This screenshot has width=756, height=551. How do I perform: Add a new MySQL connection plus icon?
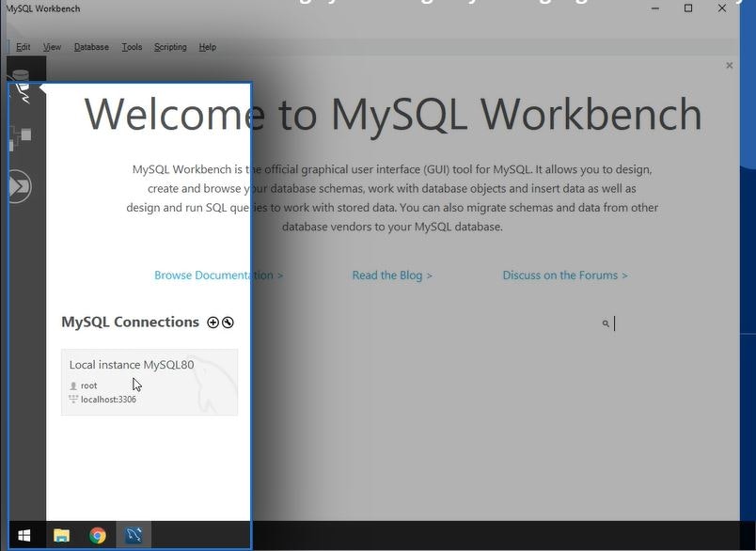coord(213,323)
